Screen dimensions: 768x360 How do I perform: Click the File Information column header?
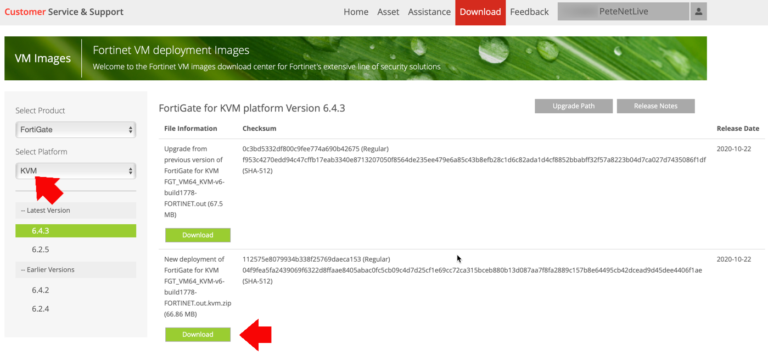pos(191,128)
